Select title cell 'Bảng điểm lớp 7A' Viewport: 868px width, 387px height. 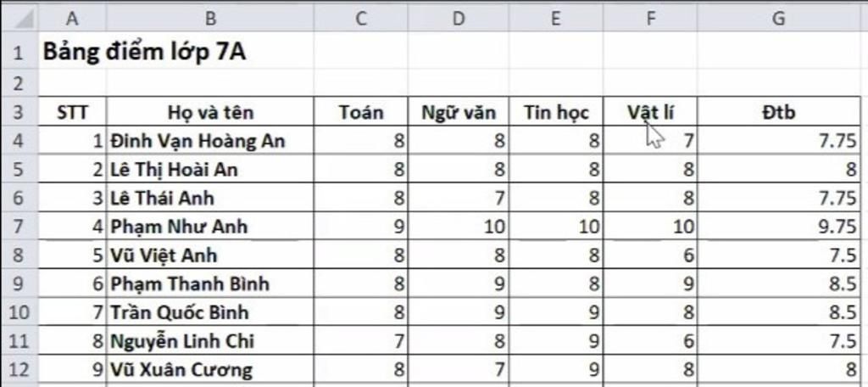point(144,52)
